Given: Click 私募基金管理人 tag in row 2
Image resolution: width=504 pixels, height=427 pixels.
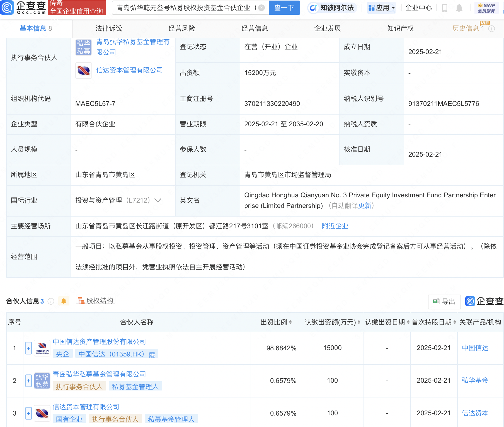Looking at the screenshot, I should [x=135, y=387].
